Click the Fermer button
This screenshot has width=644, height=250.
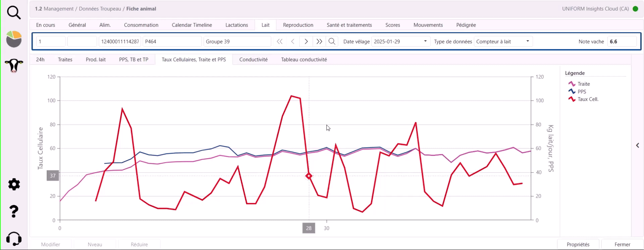[622, 244]
